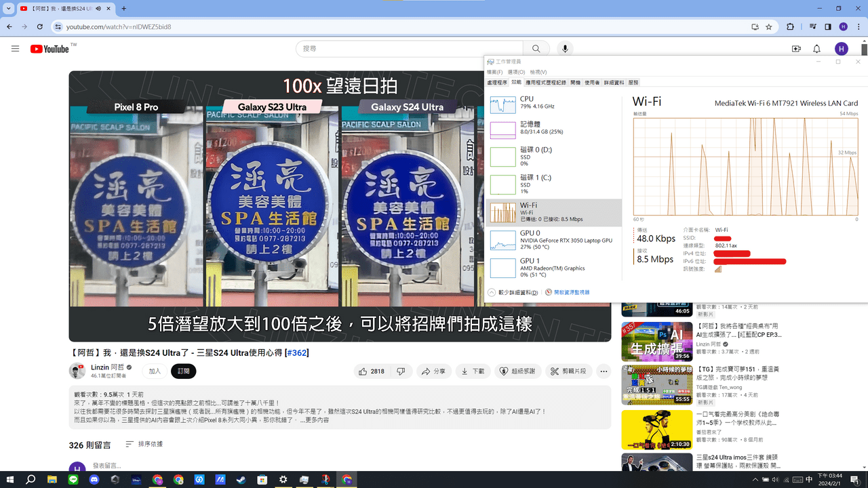This screenshot has height=488, width=868.
Task: Open the #362 hashtag link
Action: (x=297, y=353)
